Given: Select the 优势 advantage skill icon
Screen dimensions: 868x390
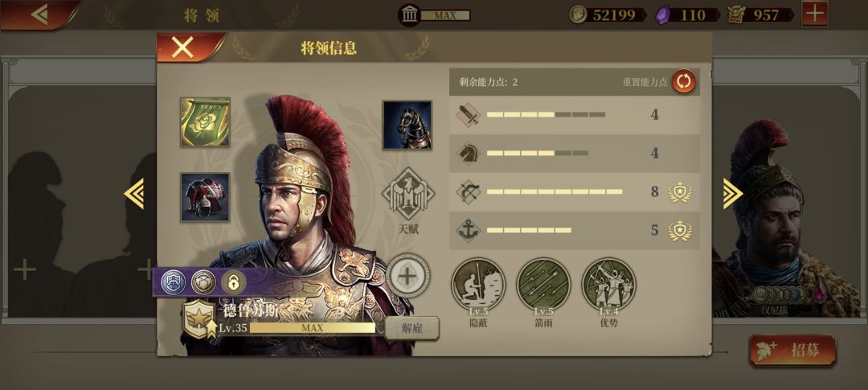Looking at the screenshot, I should [608, 285].
